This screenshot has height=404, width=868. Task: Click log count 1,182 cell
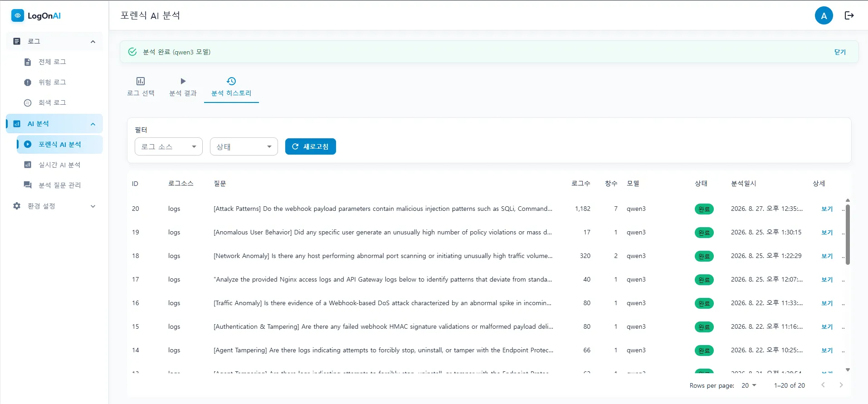pos(583,209)
